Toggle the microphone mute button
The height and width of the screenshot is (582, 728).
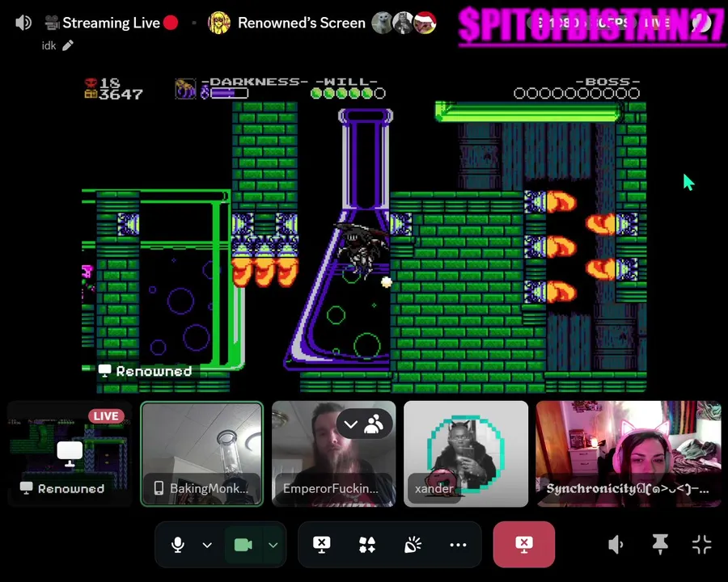[178, 545]
